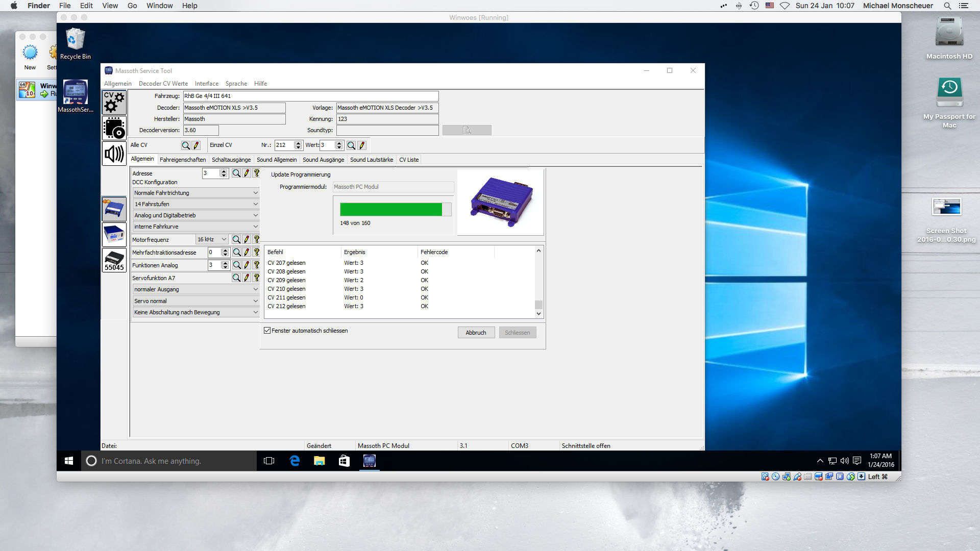The width and height of the screenshot is (980, 551).
Task: Switch to the Fahreigenschaften tab
Action: (183, 160)
